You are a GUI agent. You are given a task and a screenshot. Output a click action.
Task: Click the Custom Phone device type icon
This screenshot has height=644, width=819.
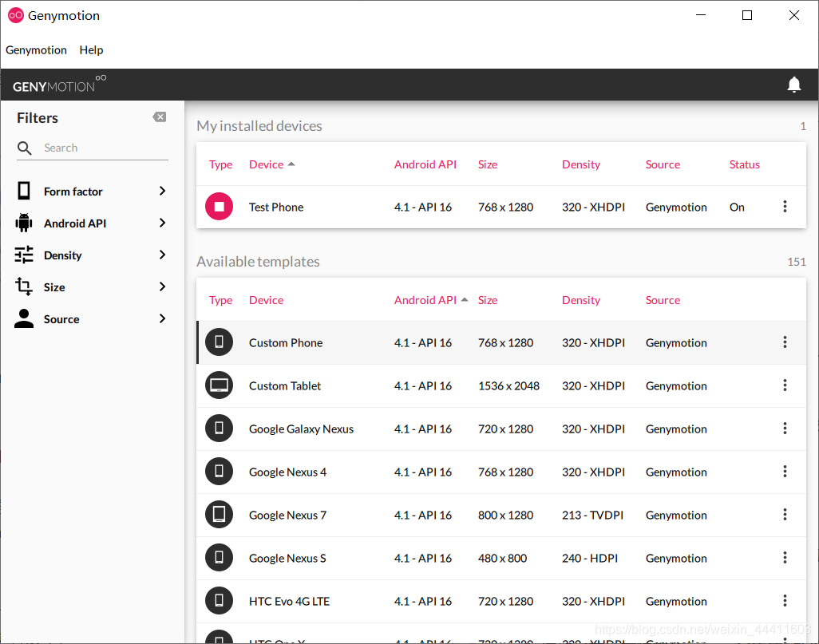click(219, 342)
